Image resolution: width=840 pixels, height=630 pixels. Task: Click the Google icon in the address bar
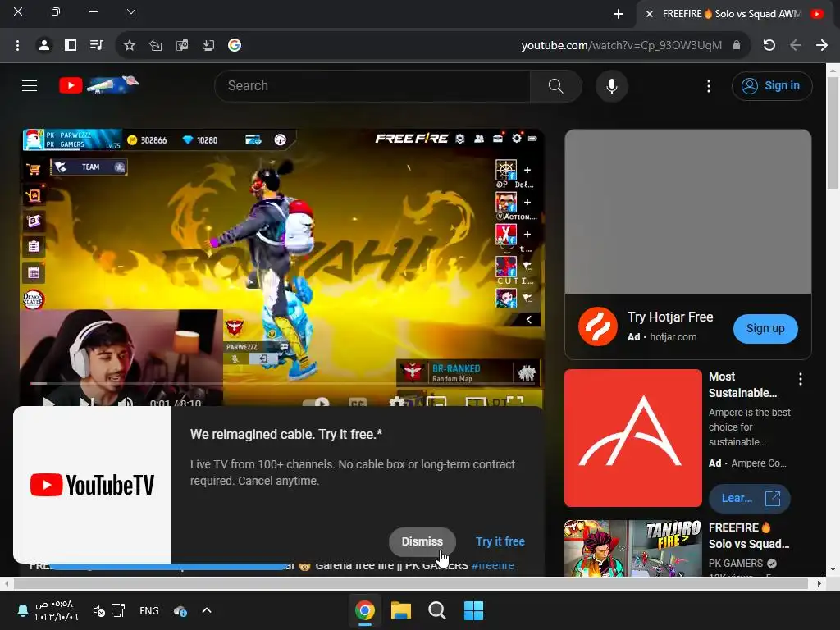234,46
